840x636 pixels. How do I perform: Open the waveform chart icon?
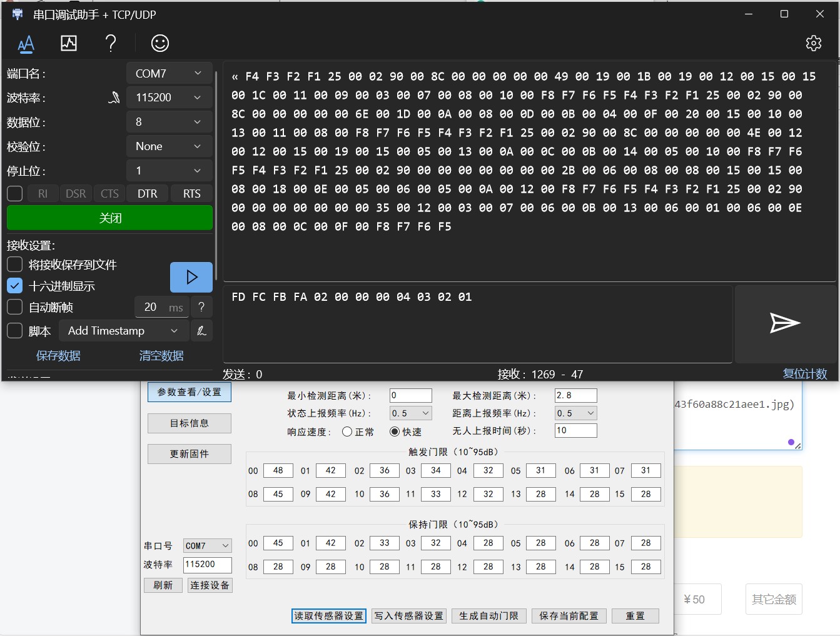click(69, 43)
